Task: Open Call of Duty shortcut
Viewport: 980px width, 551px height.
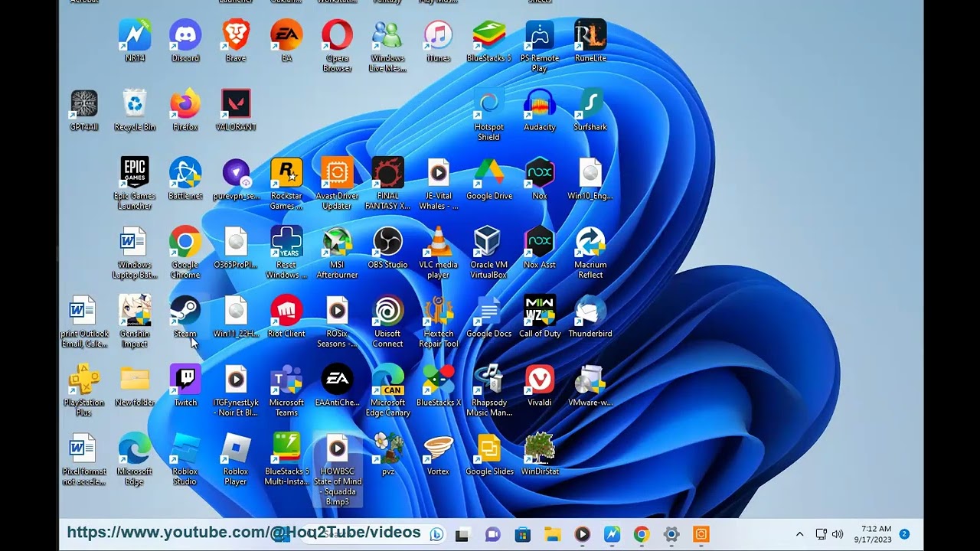Action: pyautogui.click(x=539, y=317)
